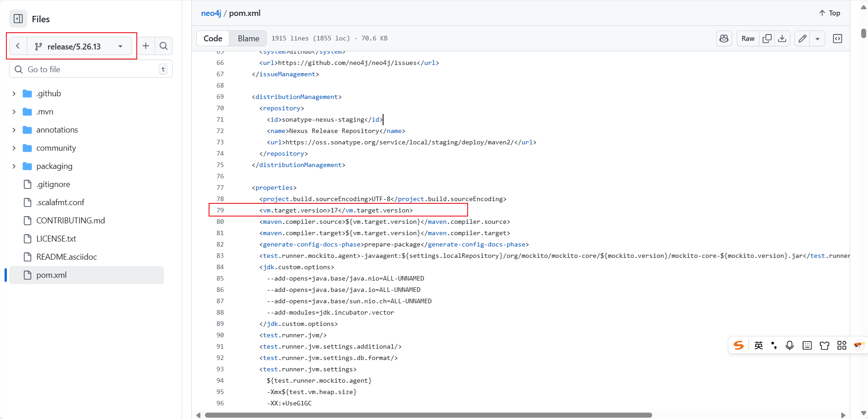Open the LICENSE.txt file
Viewport: 868px width, 419px height.
[x=56, y=239]
